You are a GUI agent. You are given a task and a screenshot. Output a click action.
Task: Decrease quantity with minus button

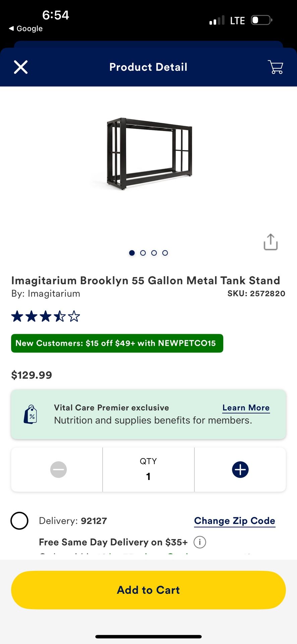click(58, 470)
